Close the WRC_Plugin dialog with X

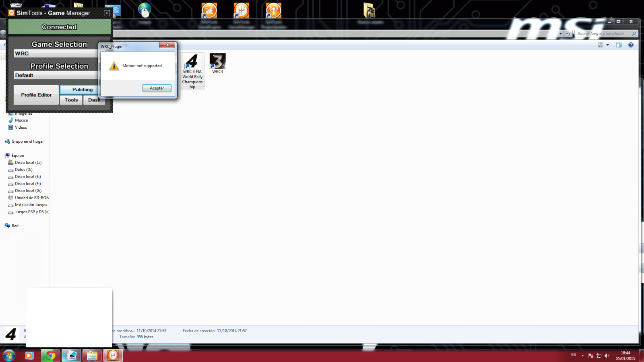click(167, 45)
